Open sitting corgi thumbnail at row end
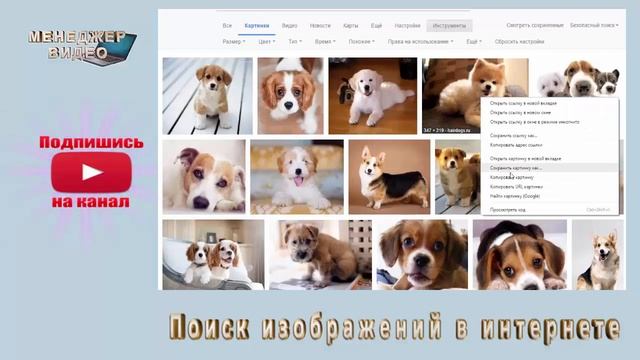This screenshot has width=640, height=360. pos(598,255)
